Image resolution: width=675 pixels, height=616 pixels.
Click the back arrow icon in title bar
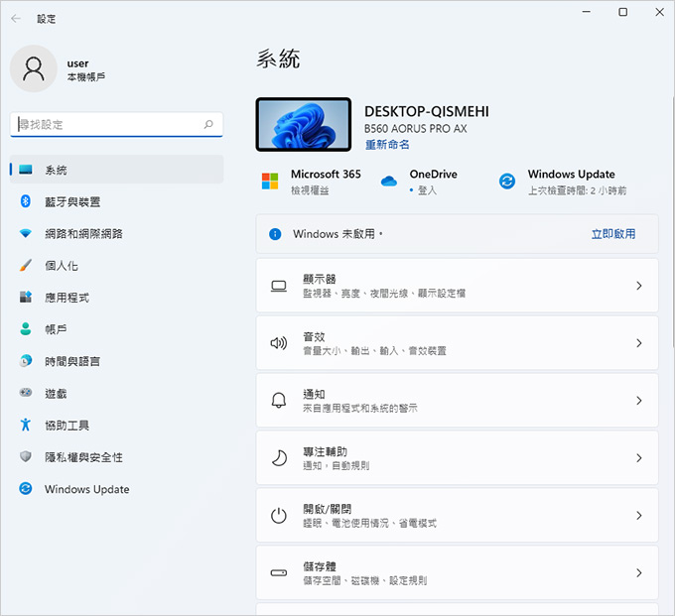click(x=16, y=19)
